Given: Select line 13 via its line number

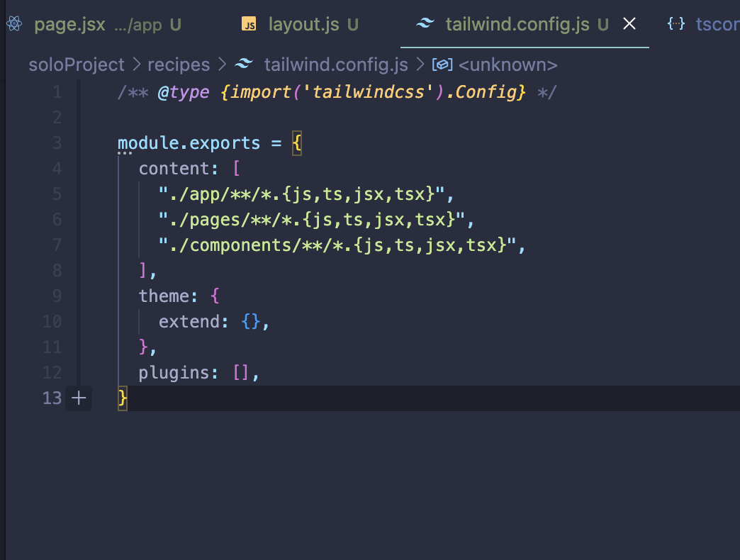Looking at the screenshot, I should (x=51, y=398).
